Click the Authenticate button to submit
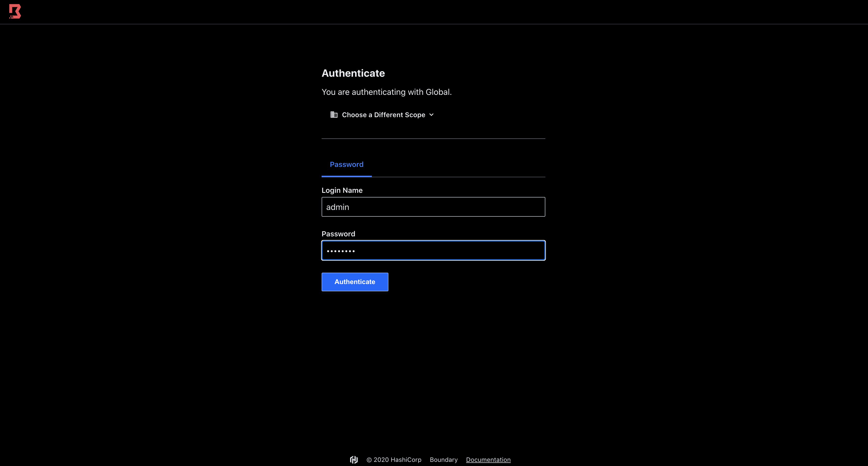This screenshot has height=466, width=868. tap(355, 281)
